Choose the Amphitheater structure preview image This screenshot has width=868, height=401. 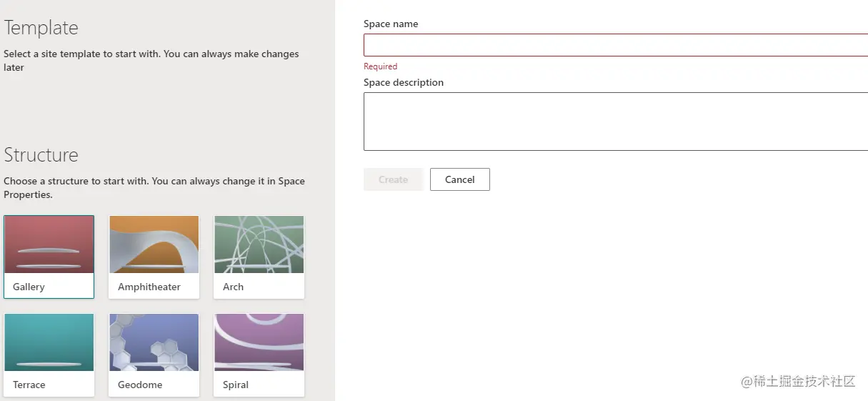pyautogui.click(x=154, y=244)
